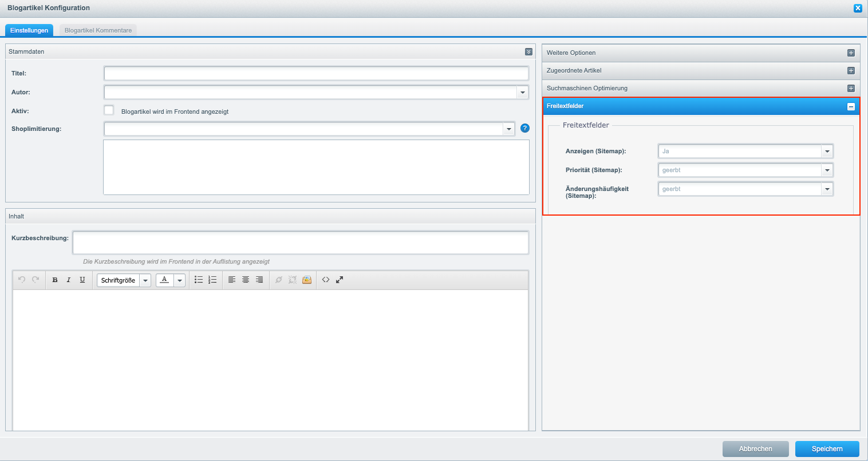Screen dimensions: 868x461
Task: Click the Shoplimitierung help question mark icon
Action: (525, 129)
